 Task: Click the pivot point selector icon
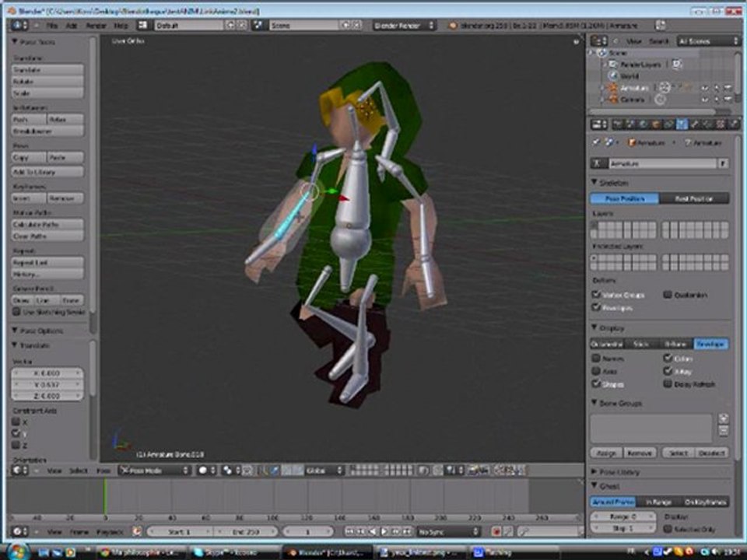[230, 471]
